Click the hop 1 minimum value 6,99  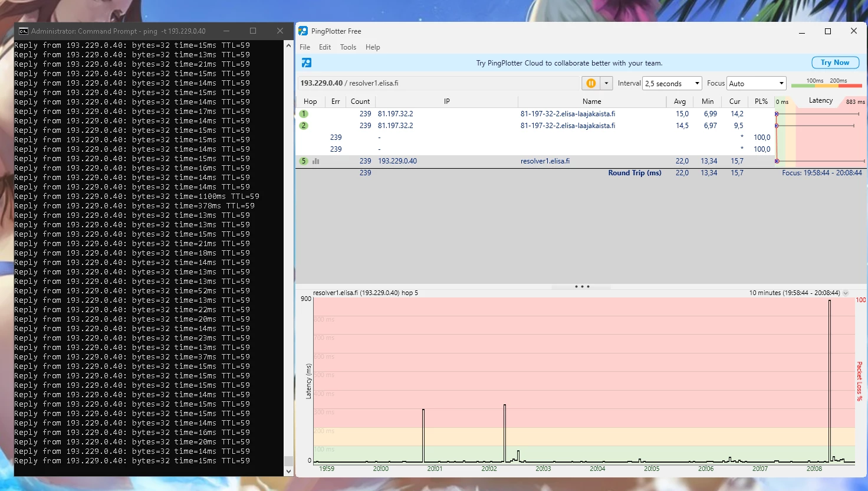711,114
